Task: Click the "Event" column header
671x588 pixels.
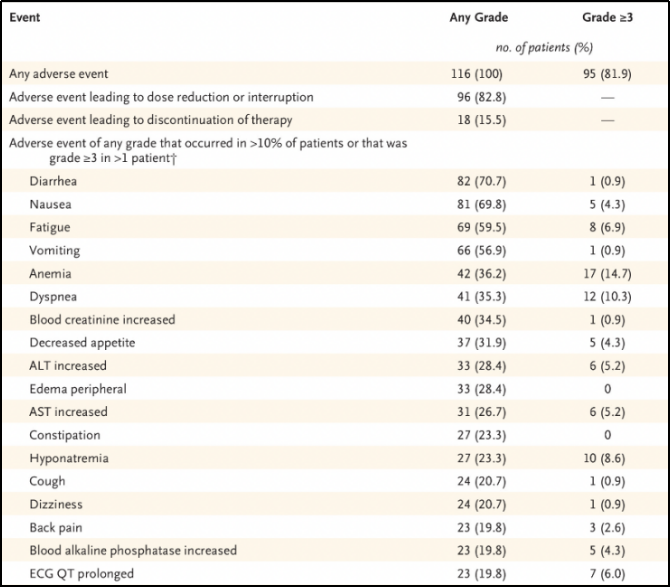Action: (25, 18)
